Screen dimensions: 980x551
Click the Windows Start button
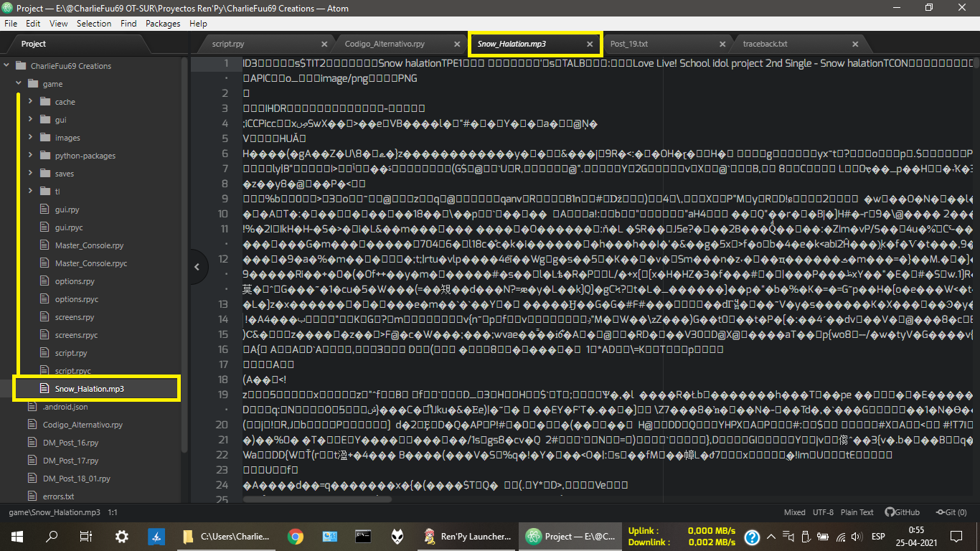[x=16, y=536]
